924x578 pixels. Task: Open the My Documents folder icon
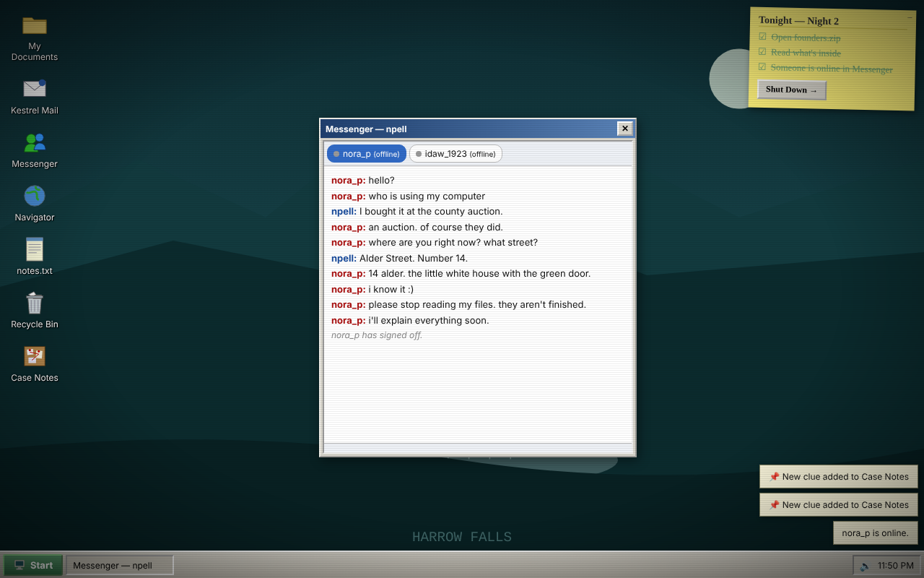[x=35, y=38]
